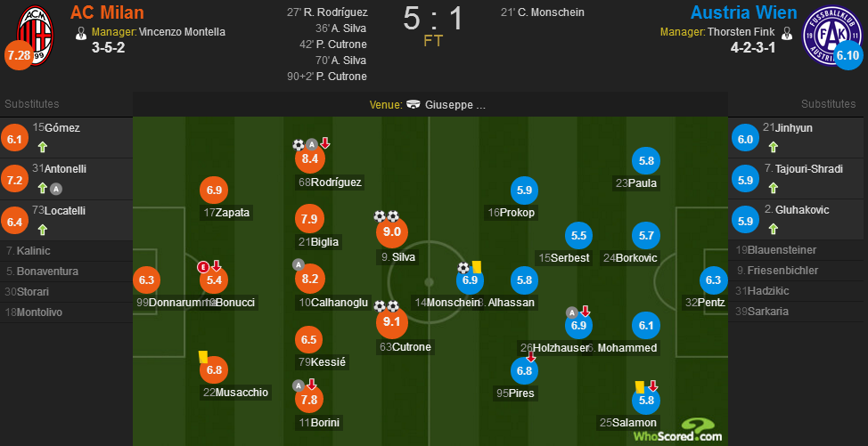
Task: Click Monschein's goal ball icon
Action: 463,268
